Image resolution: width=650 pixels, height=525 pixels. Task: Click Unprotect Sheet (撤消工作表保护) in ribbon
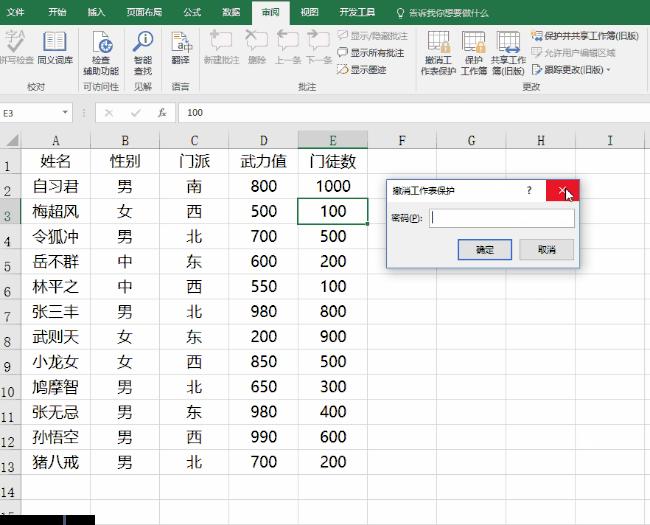pos(439,53)
